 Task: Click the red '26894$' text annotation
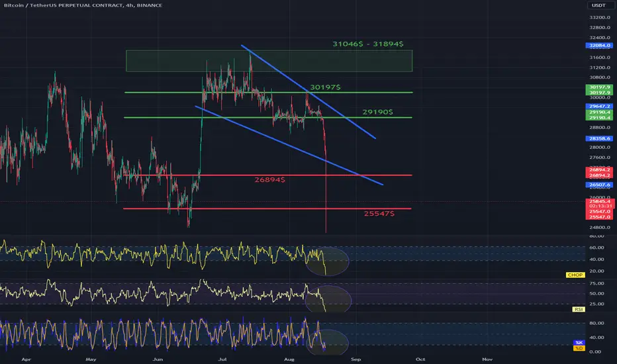(270, 180)
